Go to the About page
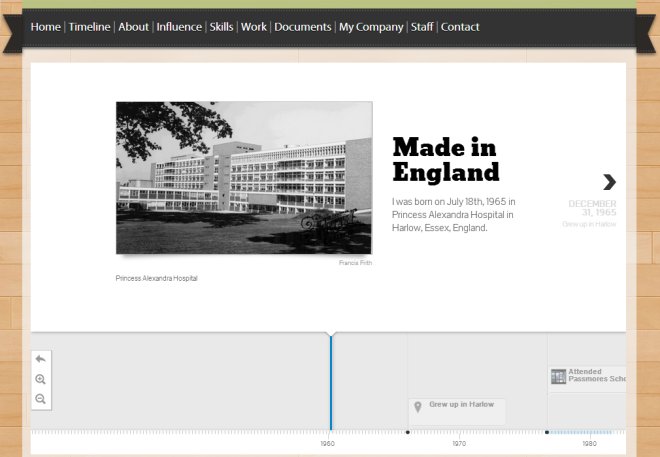The image size is (660, 457). point(133,27)
